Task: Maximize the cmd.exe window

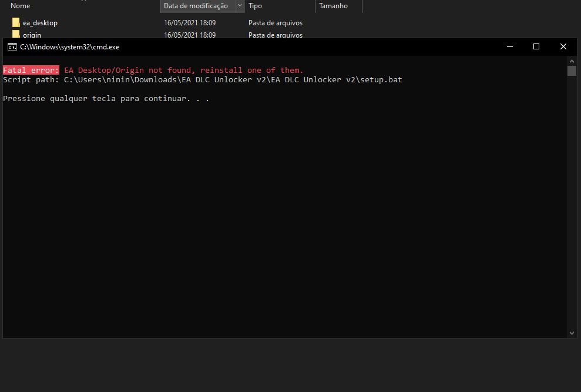Action: 536,47
